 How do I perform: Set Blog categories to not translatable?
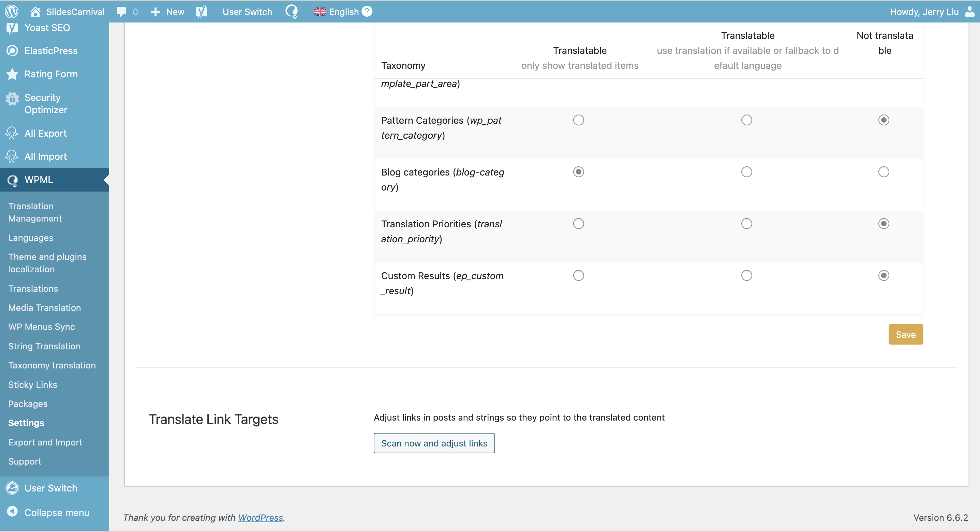884,172
